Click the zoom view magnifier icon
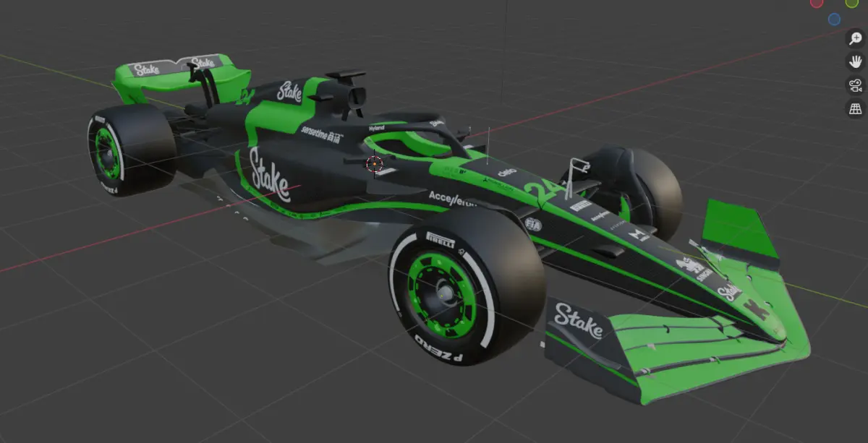This screenshot has width=868, height=443. [x=854, y=39]
